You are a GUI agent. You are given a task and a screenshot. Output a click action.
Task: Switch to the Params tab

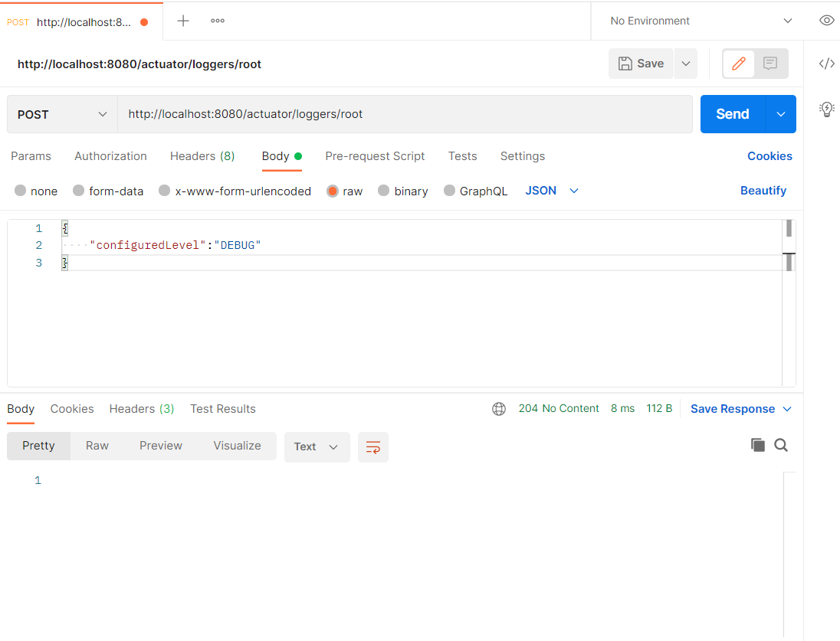[x=31, y=155]
